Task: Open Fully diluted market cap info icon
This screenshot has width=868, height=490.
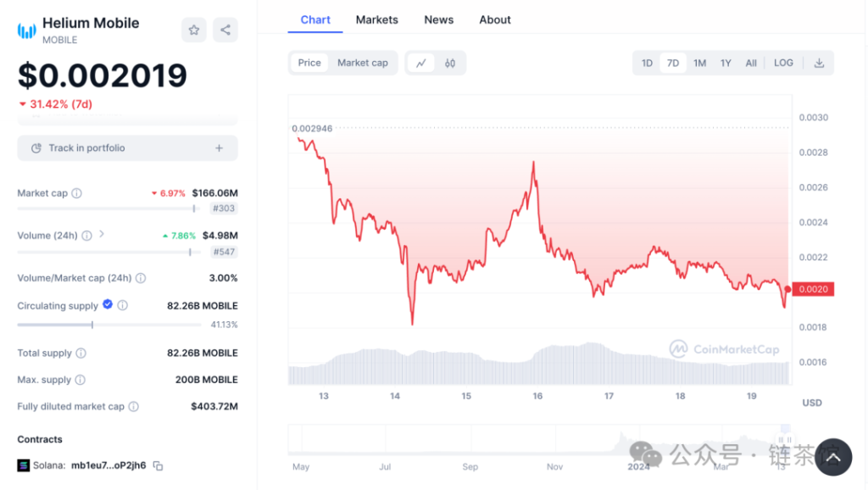Action: click(x=134, y=407)
